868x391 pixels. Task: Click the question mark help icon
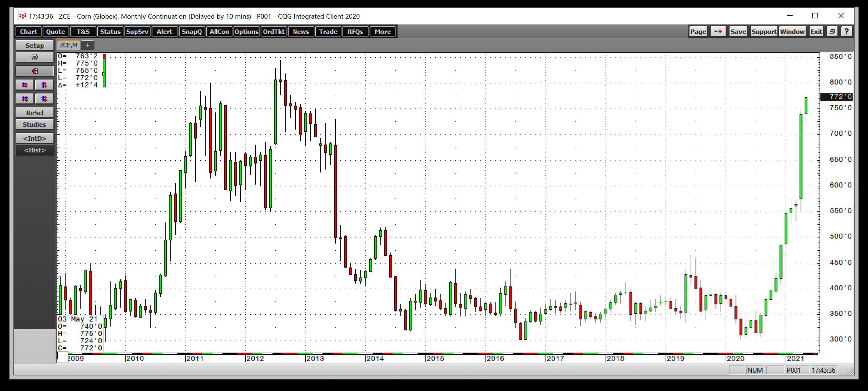[x=846, y=32]
